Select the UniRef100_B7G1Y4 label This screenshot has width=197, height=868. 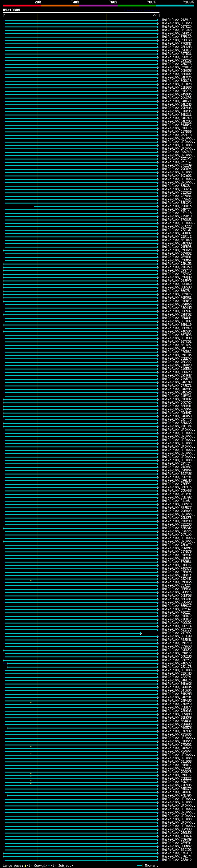pyautogui.click(x=177, y=856)
